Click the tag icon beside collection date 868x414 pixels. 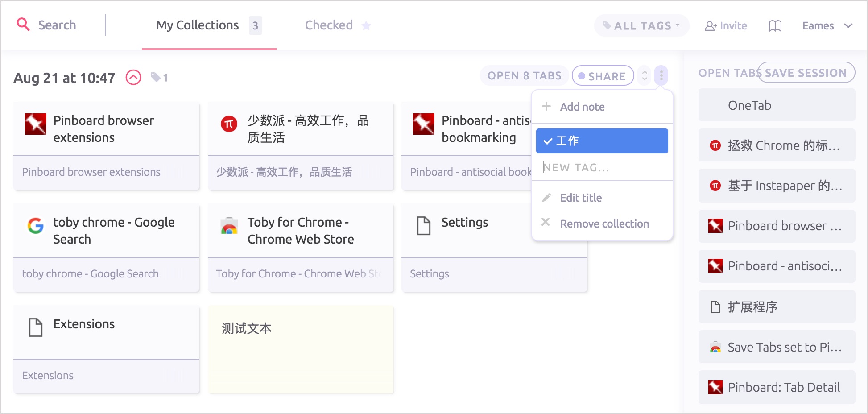click(x=156, y=78)
